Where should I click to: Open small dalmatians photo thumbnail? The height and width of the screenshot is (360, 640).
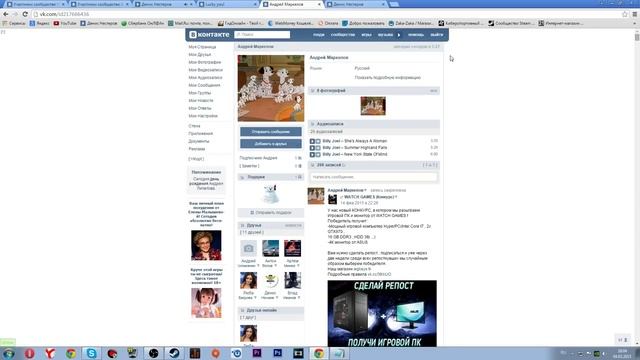tap(373, 106)
